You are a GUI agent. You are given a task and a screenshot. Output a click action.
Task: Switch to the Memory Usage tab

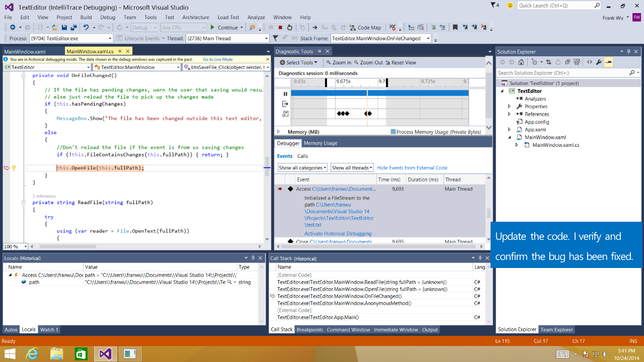(x=320, y=143)
